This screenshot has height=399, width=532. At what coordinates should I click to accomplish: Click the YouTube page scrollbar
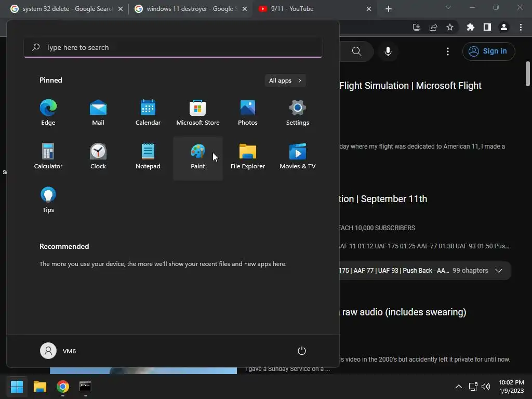click(528, 74)
